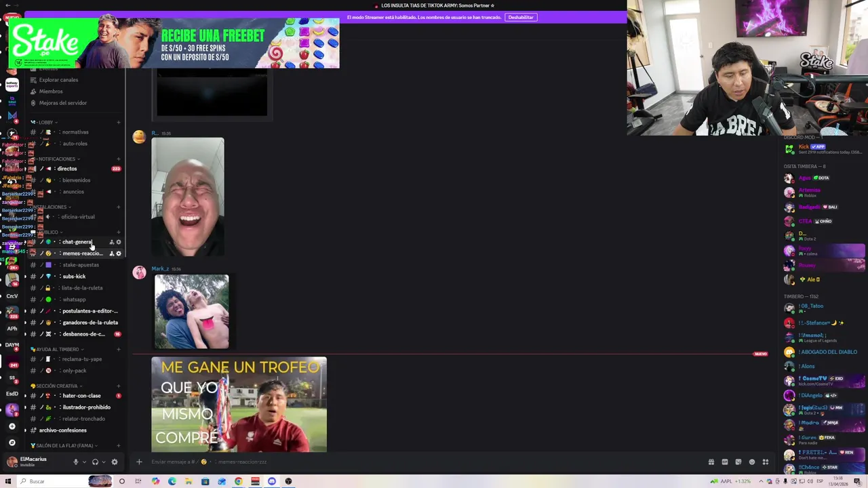Collapse the AYUDA AL TIMBERO category
The image size is (868, 488).
(57, 349)
